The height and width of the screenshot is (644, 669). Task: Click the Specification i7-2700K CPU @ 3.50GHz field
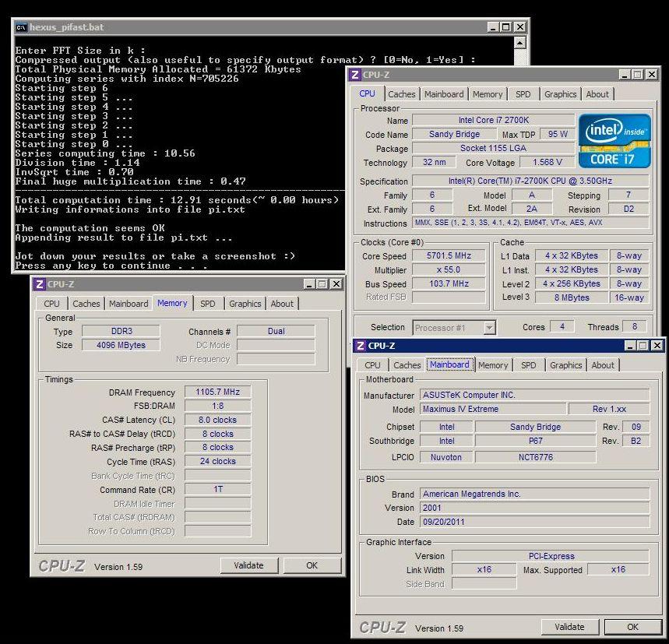(x=531, y=181)
